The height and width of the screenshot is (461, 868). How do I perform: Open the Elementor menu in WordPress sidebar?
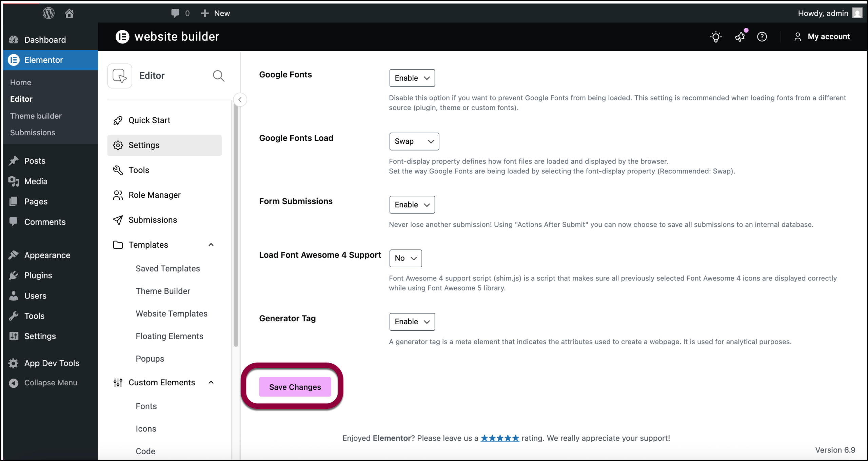50,60
